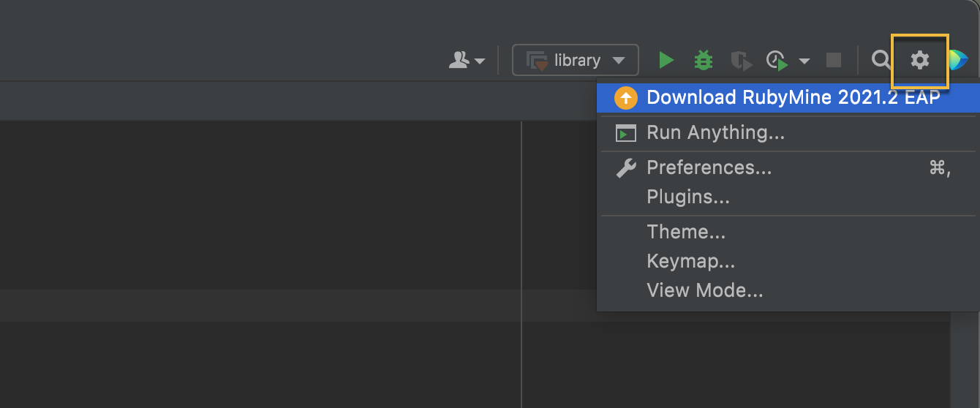The height and width of the screenshot is (408, 980).
Task: Open the library run configuration dropdown
Action: click(x=576, y=60)
